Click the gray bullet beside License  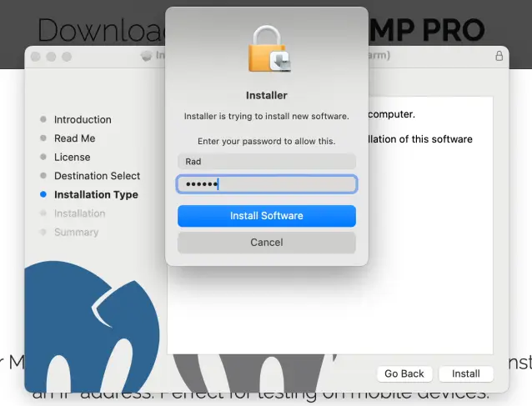[x=43, y=157]
